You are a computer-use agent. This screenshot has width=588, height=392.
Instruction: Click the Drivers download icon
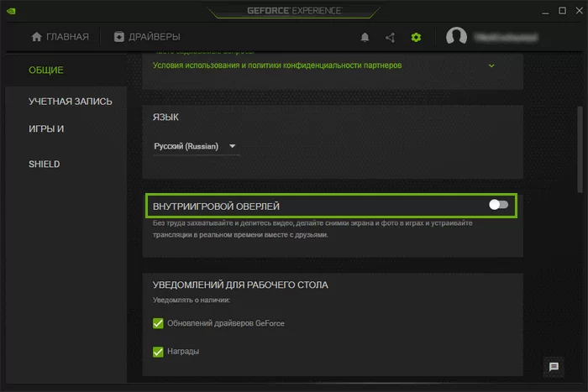click(119, 37)
